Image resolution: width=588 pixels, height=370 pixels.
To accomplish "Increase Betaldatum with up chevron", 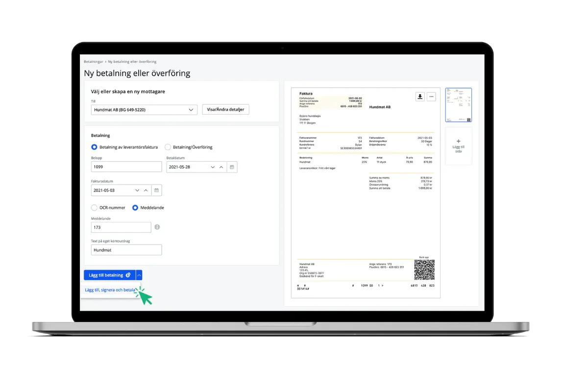I will coord(221,167).
